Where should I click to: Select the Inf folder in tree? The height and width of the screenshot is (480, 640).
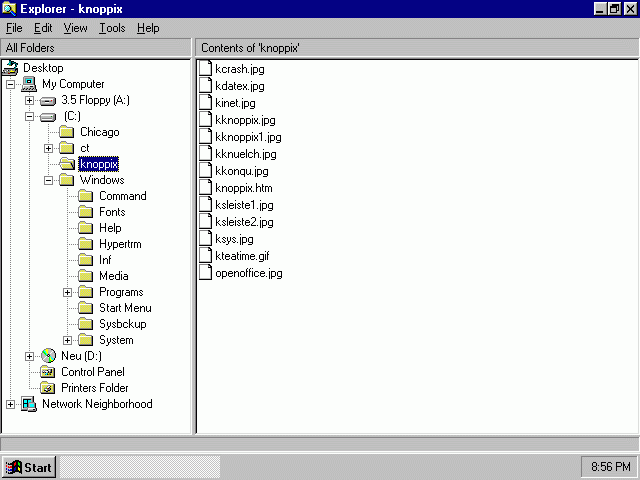tap(105, 260)
